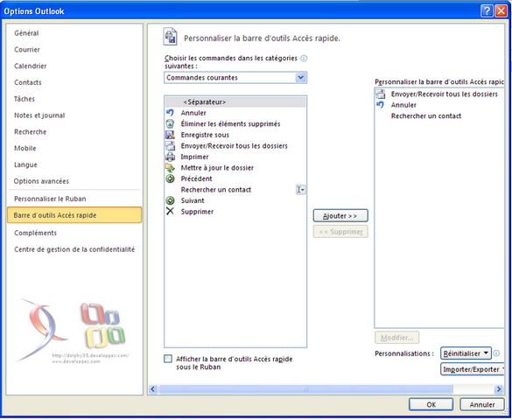
Task: Open Notes et journal settings
Action: pos(39,115)
